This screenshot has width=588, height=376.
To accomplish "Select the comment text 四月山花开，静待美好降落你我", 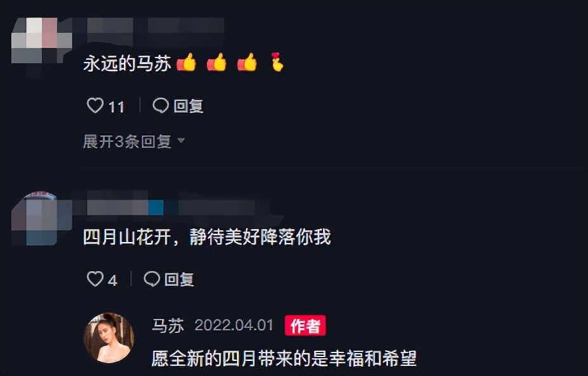I will (207, 237).
